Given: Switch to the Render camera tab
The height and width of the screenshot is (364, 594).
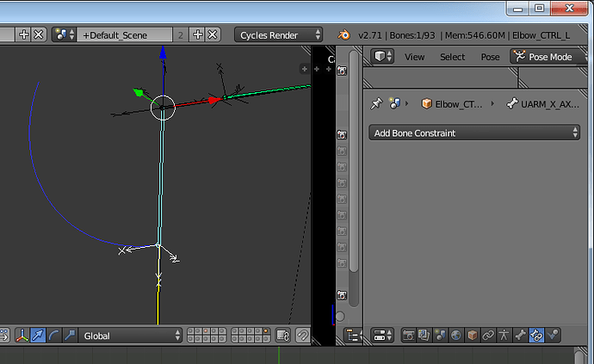Looking at the screenshot, I should [408, 336].
